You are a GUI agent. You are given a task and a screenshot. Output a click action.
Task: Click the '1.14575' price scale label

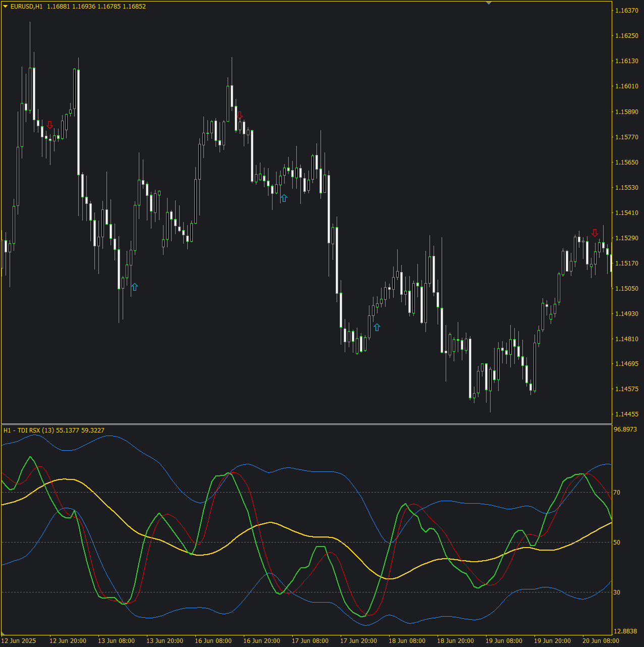(x=626, y=389)
